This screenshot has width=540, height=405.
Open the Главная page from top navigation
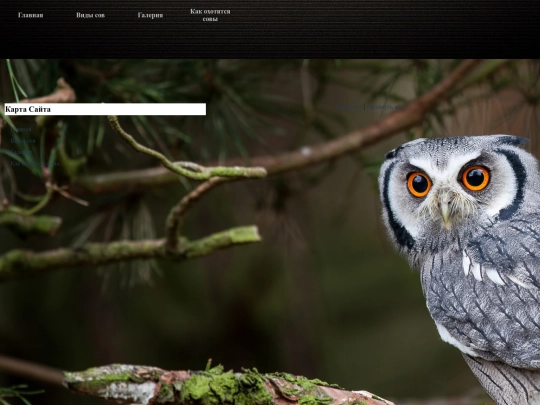(31, 15)
